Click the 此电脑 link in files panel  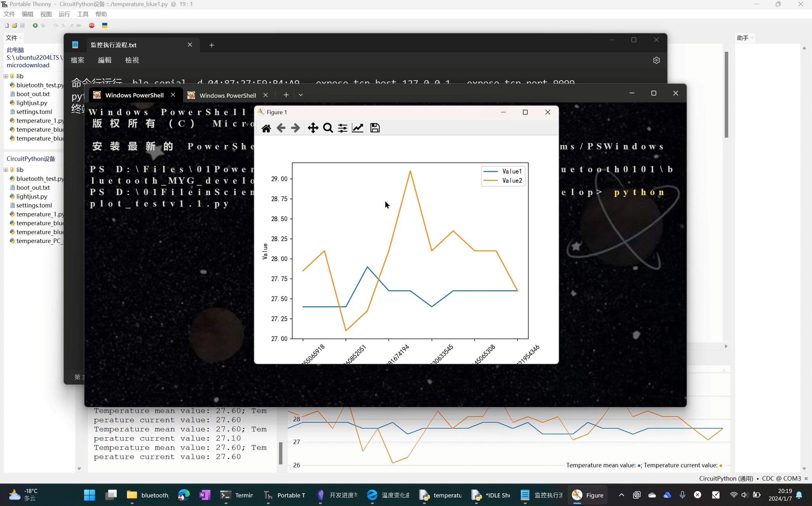pos(16,50)
